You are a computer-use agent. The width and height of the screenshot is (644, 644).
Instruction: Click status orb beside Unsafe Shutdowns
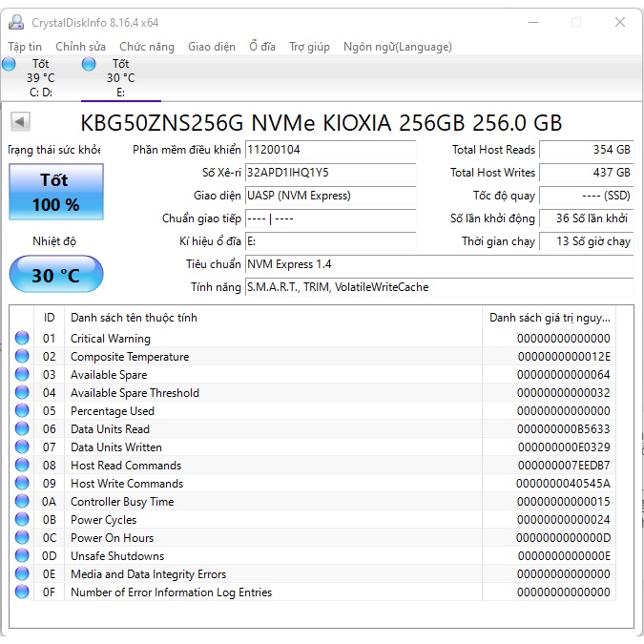coord(22,556)
